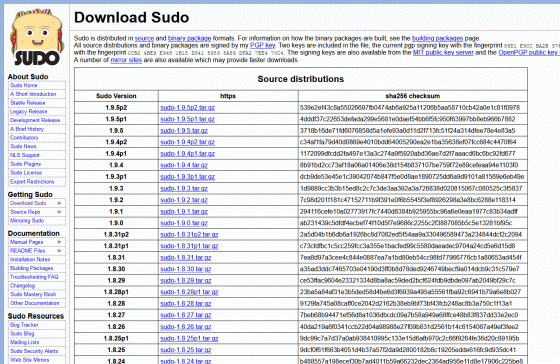This screenshot has width=560, height=364.
Task: Download sudo-1.9.3.tar.gz
Action: 184,189
